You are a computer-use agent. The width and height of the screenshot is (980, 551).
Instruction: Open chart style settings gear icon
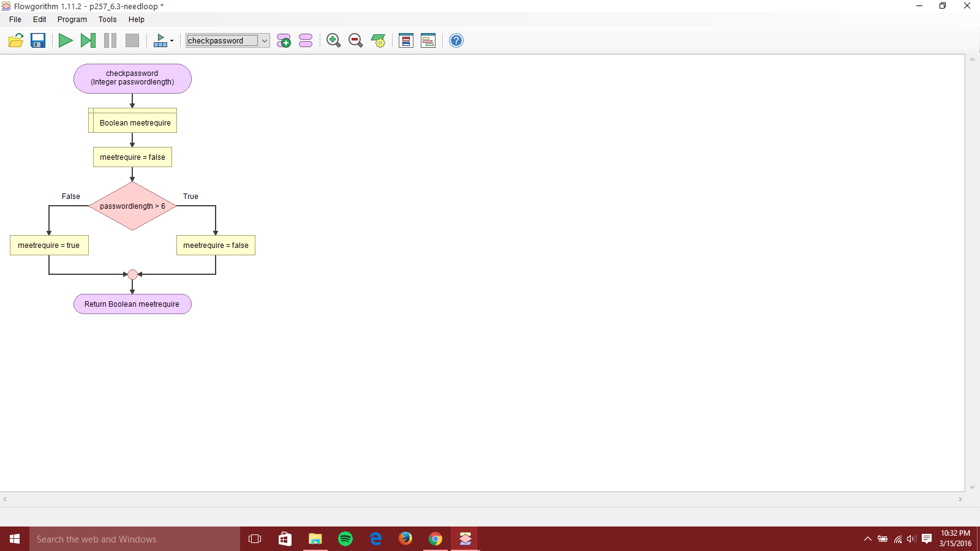[x=378, y=40]
